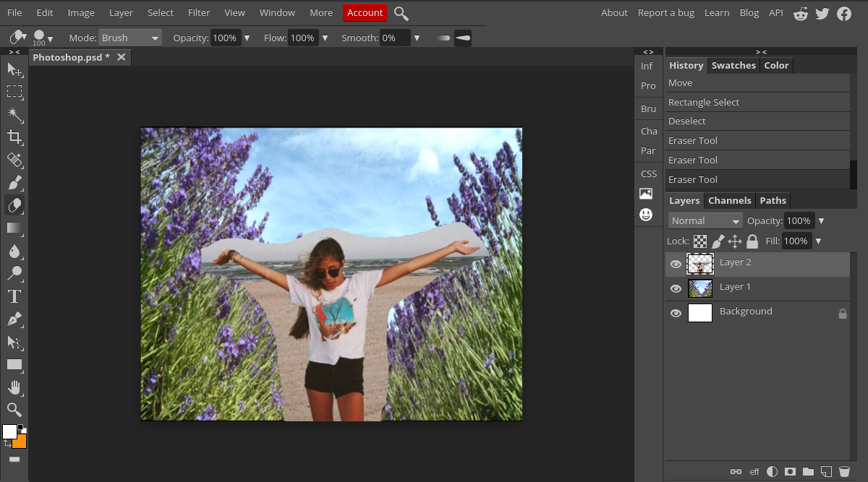Click the white foreground color swatch
Image resolution: width=868 pixels, height=482 pixels.
pyautogui.click(x=9, y=431)
